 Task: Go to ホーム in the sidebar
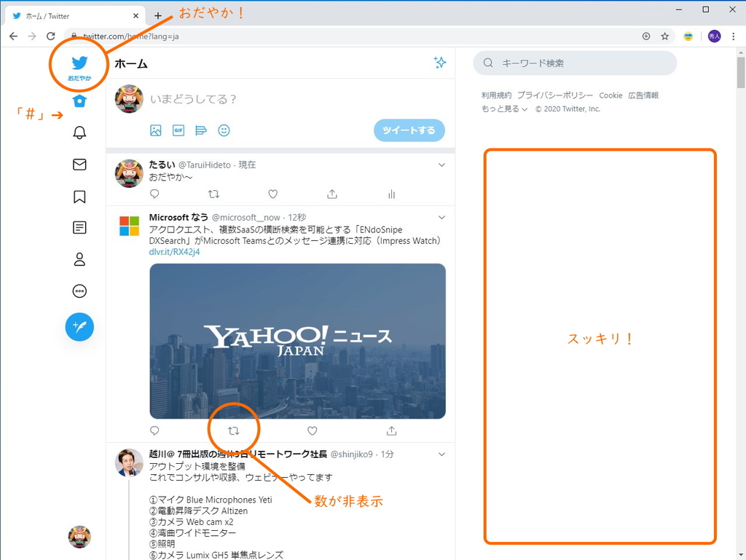(79, 101)
